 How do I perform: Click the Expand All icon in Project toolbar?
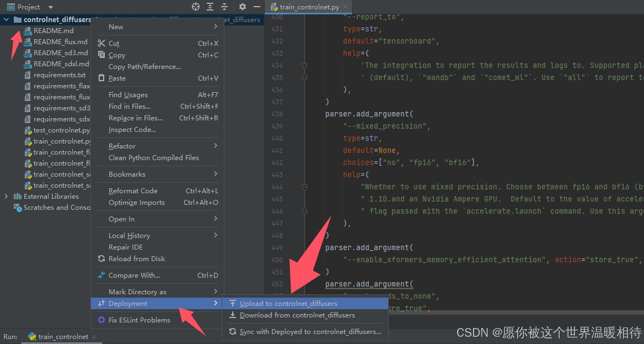pos(210,7)
